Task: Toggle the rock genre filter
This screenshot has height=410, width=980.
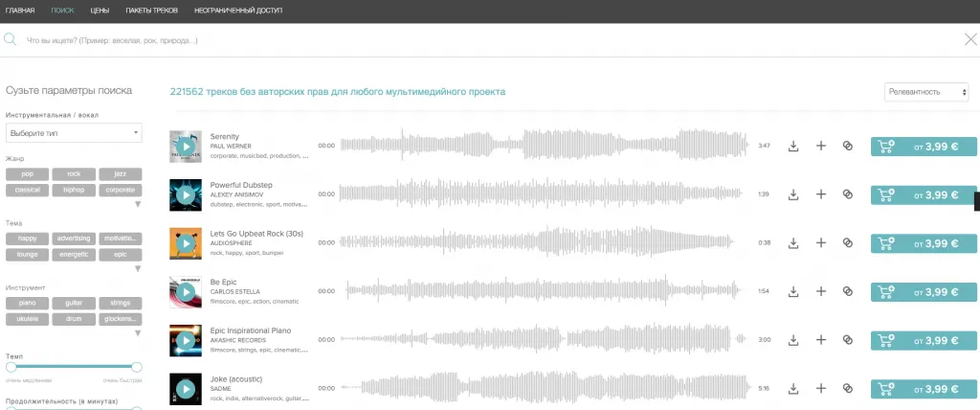Action: tap(74, 174)
